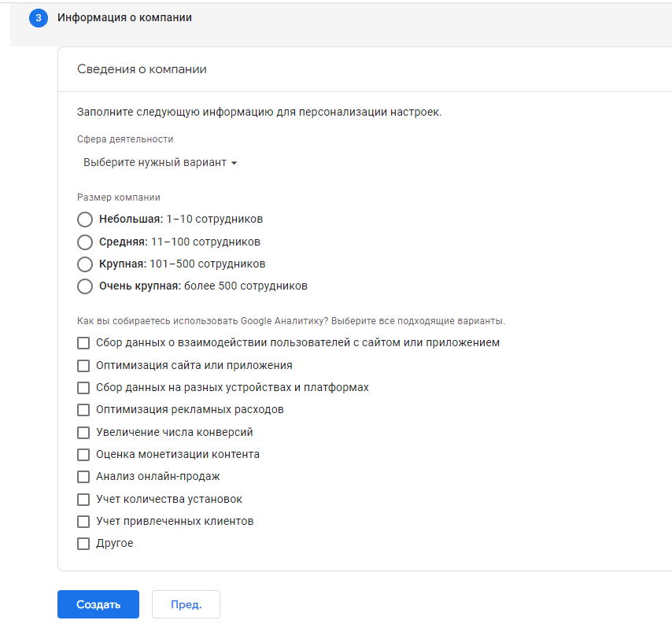This screenshot has height=635, width=672.
Task: Enable 'Оптимизация сайта или приложения' checkbox
Action: click(83, 365)
